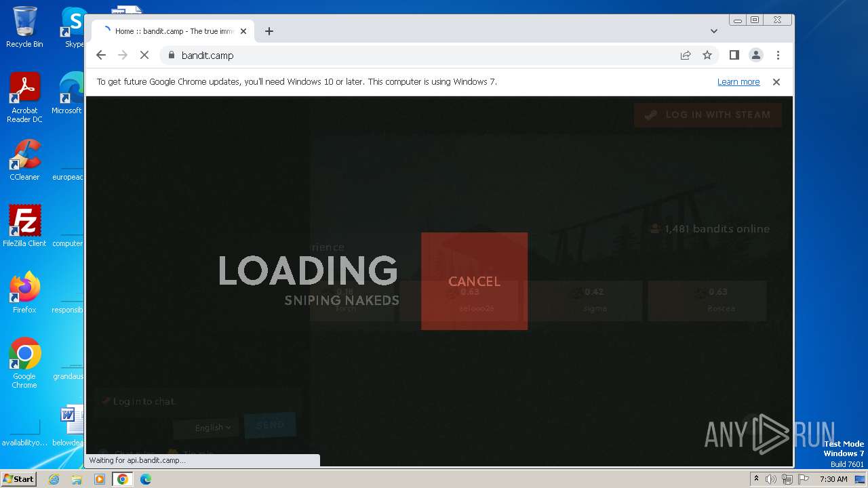Click the Cancel loading button
The height and width of the screenshot is (488, 868).
(x=474, y=281)
